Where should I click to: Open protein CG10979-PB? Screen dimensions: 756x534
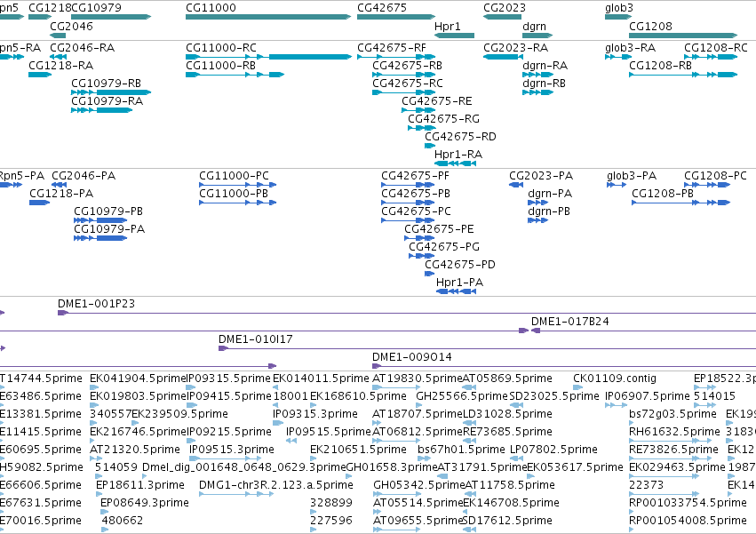coord(108,211)
